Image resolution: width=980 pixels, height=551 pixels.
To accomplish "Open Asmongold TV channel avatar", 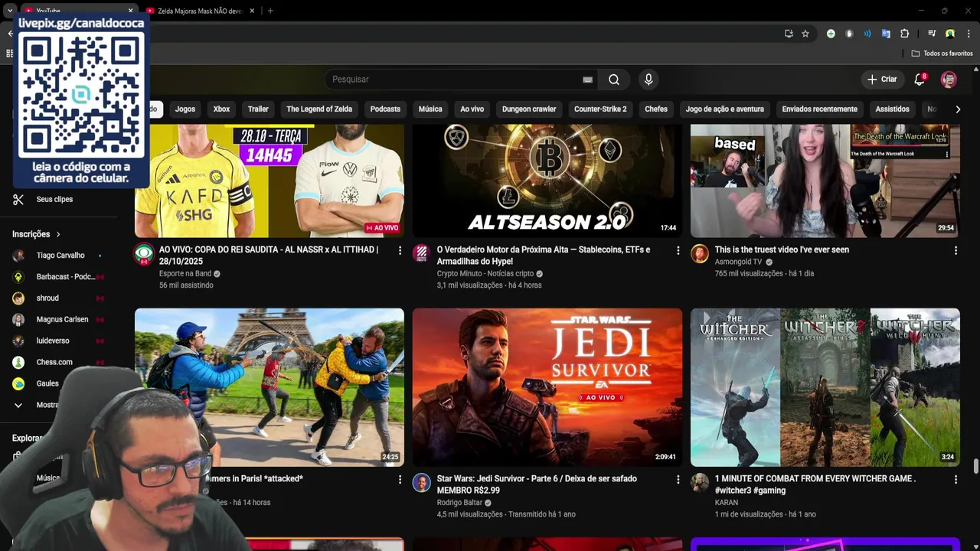I will (x=700, y=254).
